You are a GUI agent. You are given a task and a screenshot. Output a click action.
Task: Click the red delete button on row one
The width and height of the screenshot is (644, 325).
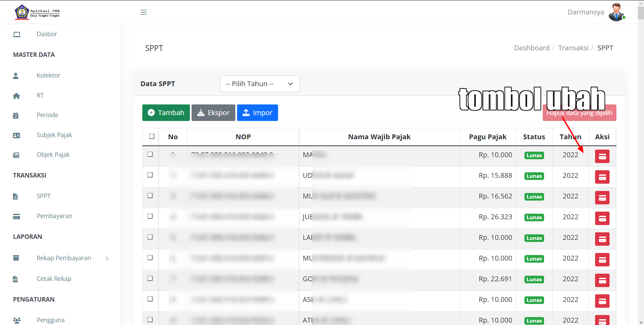point(602,156)
